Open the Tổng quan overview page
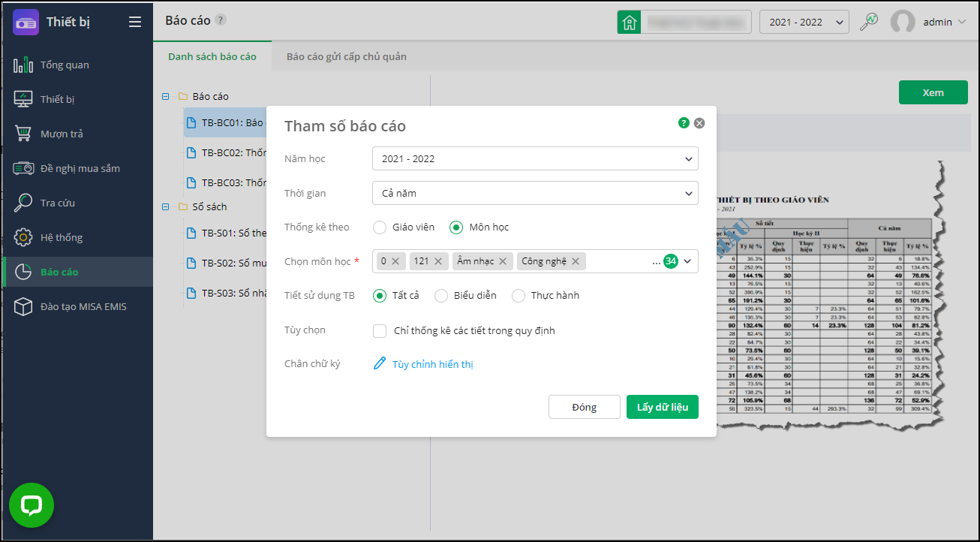 coord(78,65)
